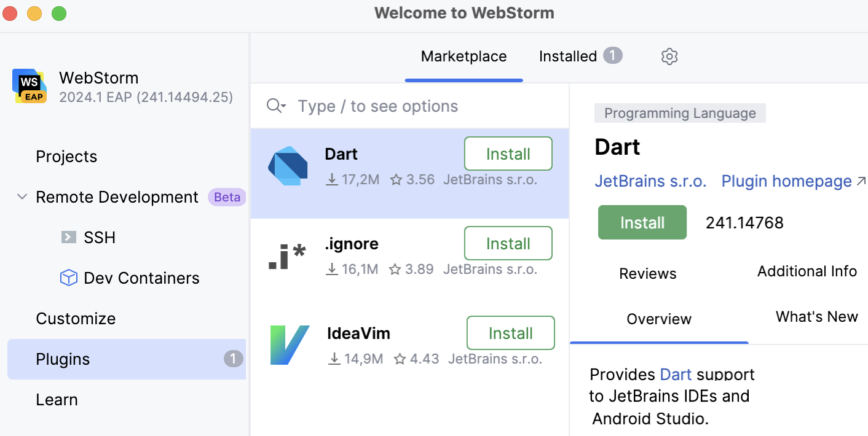Screen dimensions: 868x436
Task: Follow the Dart link in the description
Action: click(x=676, y=374)
